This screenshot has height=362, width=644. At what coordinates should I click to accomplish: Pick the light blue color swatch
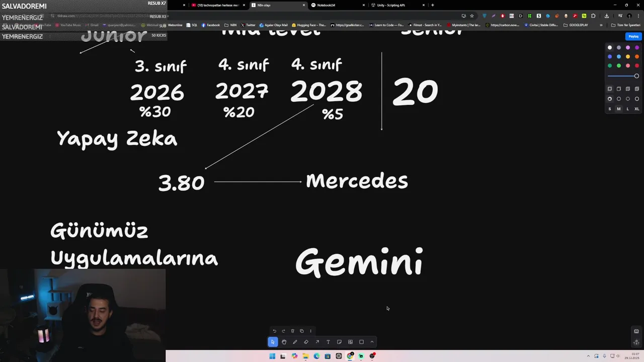point(619,57)
